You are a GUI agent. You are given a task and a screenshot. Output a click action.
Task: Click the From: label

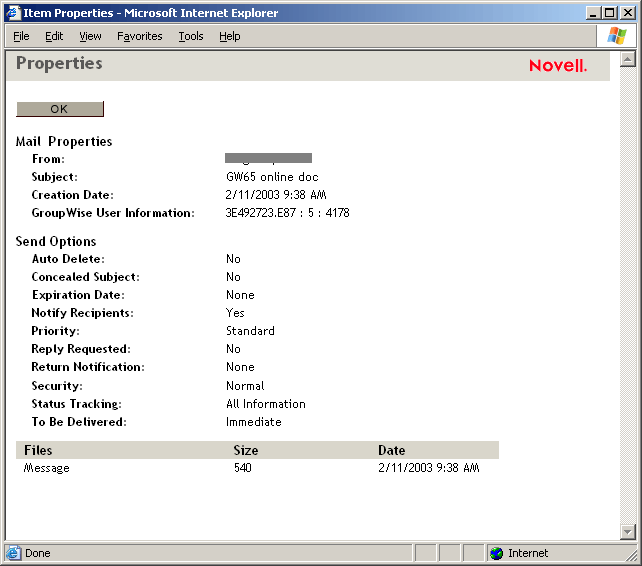48,159
